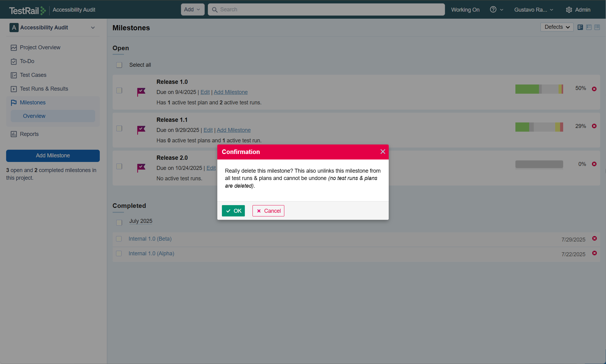Screen dimensions: 606x364
Task: Click the Release 1.0 progress bar
Action: point(539,89)
